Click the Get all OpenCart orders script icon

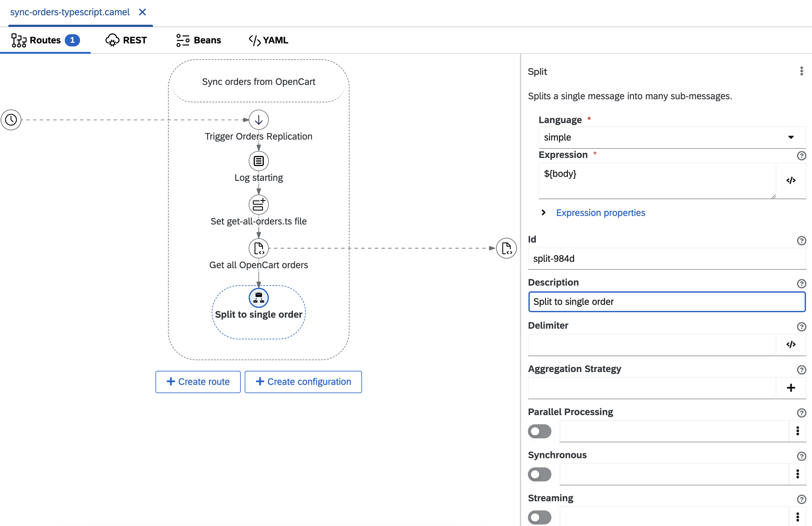click(x=259, y=248)
